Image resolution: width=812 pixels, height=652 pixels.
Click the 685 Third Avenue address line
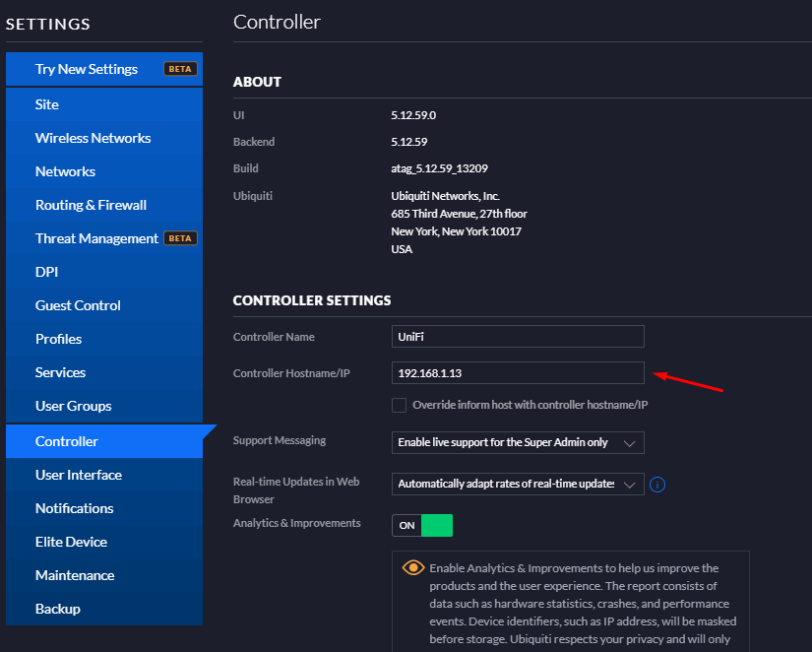coord(459,214)
